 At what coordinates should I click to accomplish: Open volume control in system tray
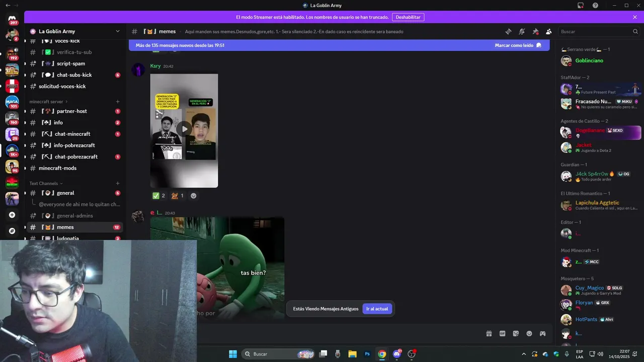600,354
